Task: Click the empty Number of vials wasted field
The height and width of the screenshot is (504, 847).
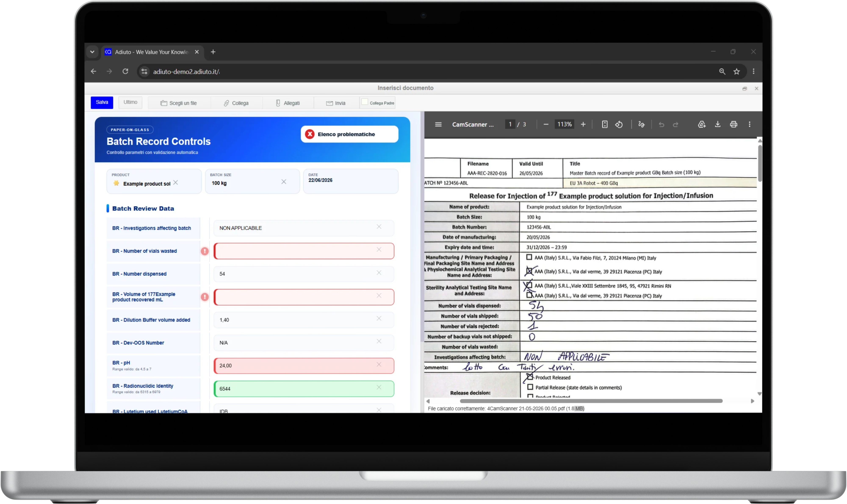Action: 304,251
